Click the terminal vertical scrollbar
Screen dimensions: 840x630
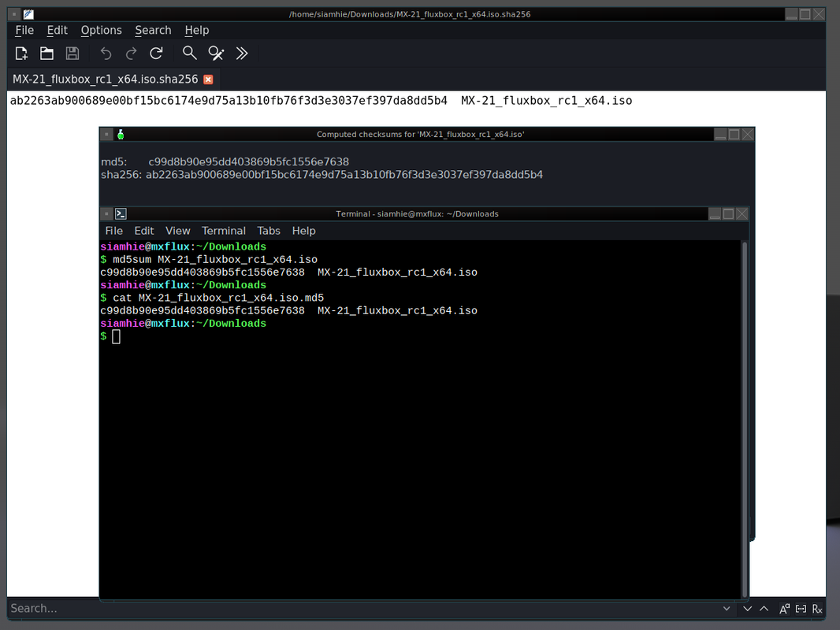point(744,419)
